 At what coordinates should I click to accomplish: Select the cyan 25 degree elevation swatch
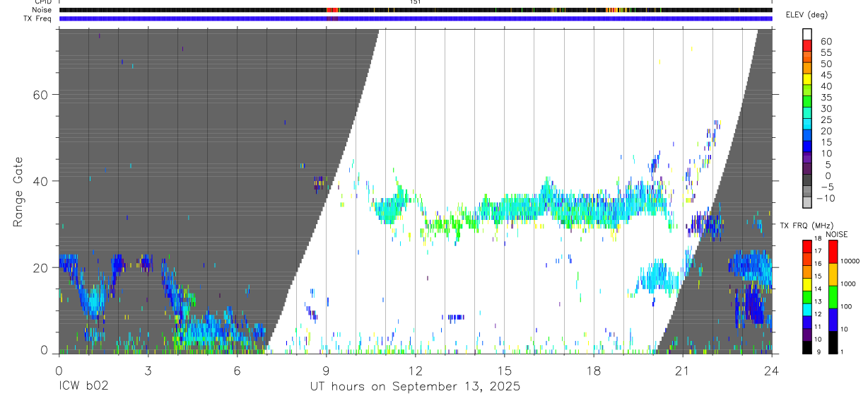click(807, 122)
